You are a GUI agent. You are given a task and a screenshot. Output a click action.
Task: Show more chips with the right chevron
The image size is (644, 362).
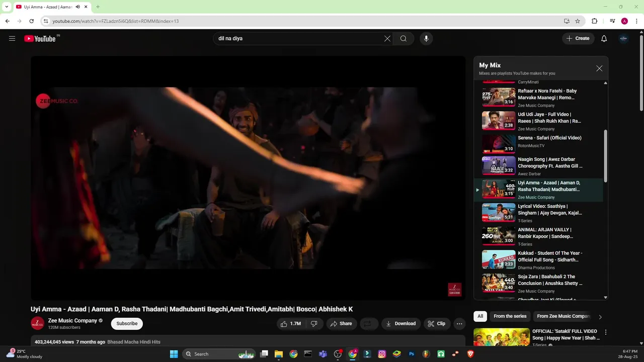click(x=600, y=317)
